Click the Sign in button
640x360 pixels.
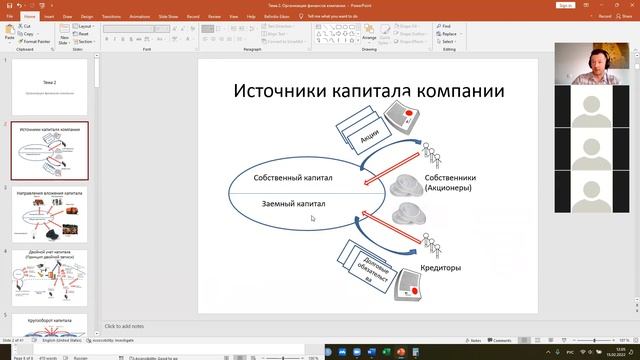(x=565, y=6)
